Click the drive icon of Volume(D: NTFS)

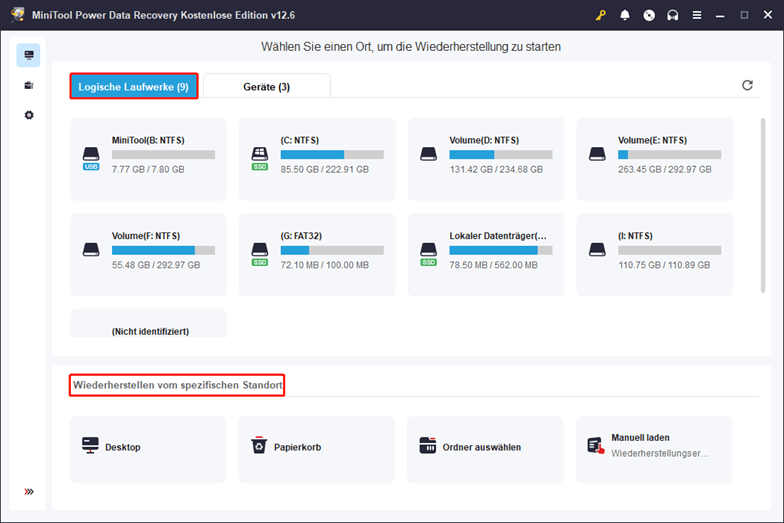[x=428, y=154]
